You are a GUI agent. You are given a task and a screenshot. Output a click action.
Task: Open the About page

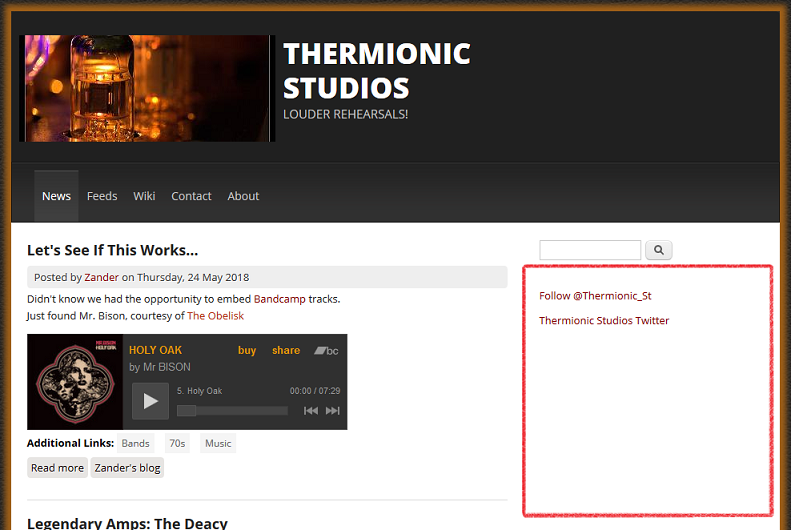pyautogui.click(x=243, y=196)
